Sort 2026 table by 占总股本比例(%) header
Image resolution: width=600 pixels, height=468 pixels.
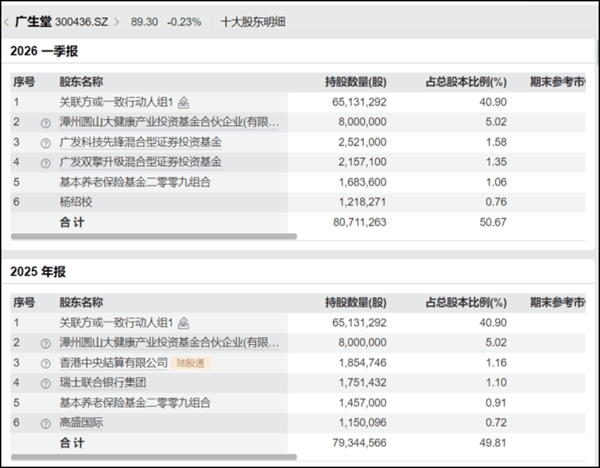coord(466,82)
